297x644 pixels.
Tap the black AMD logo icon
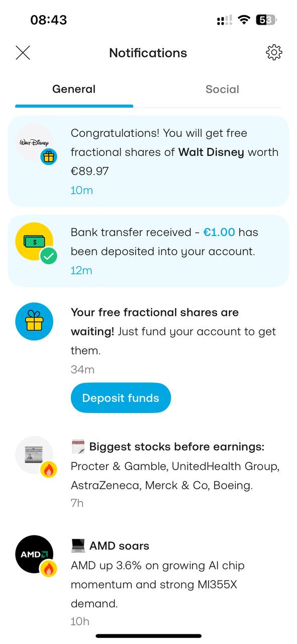[35, 554]
